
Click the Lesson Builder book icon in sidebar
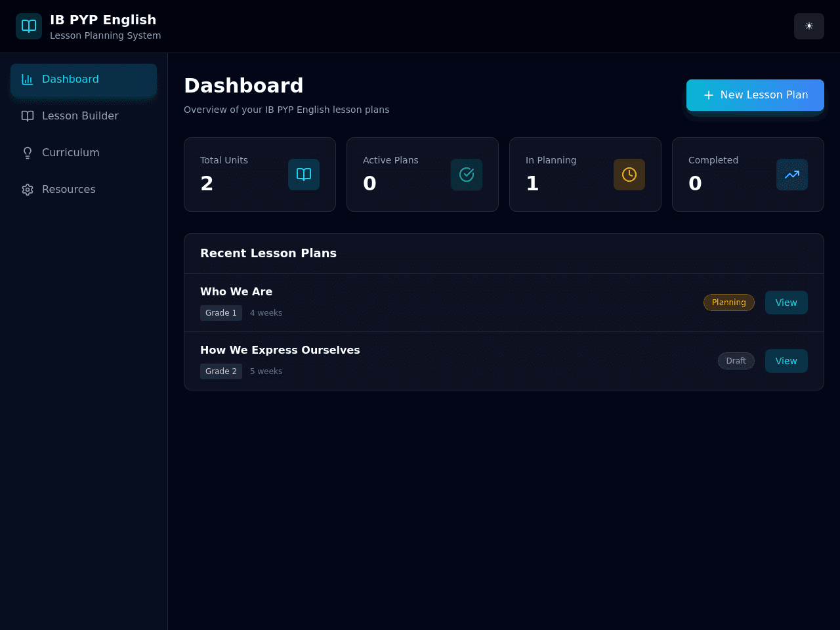click(x=28, y=116)
